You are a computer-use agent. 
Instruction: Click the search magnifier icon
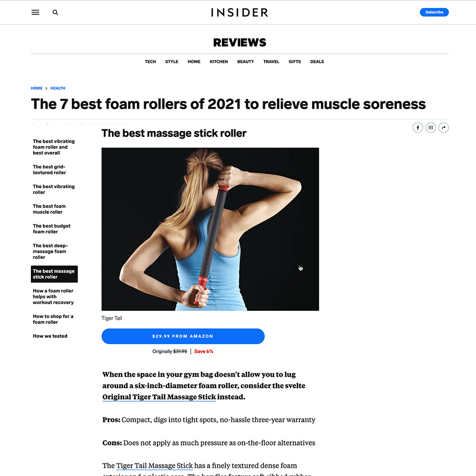click(55, 12)
